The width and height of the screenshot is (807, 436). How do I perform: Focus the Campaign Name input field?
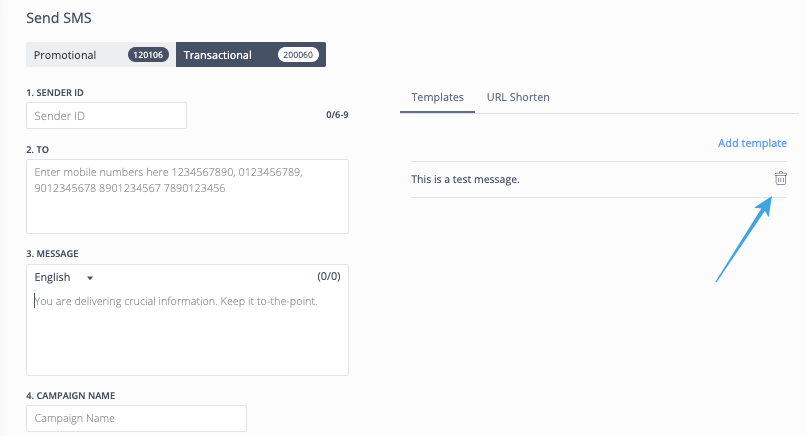pos(136,418)
